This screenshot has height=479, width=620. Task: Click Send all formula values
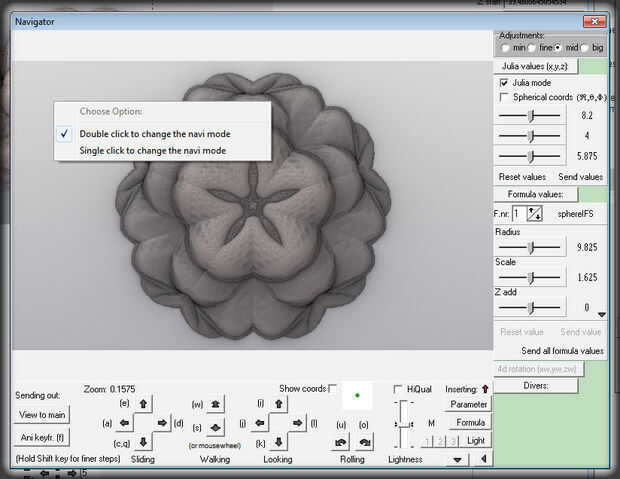coord(562,351)
